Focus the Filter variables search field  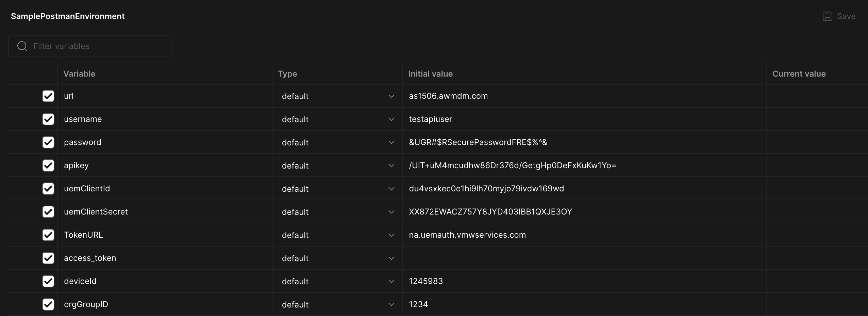(x=90, y=46)
